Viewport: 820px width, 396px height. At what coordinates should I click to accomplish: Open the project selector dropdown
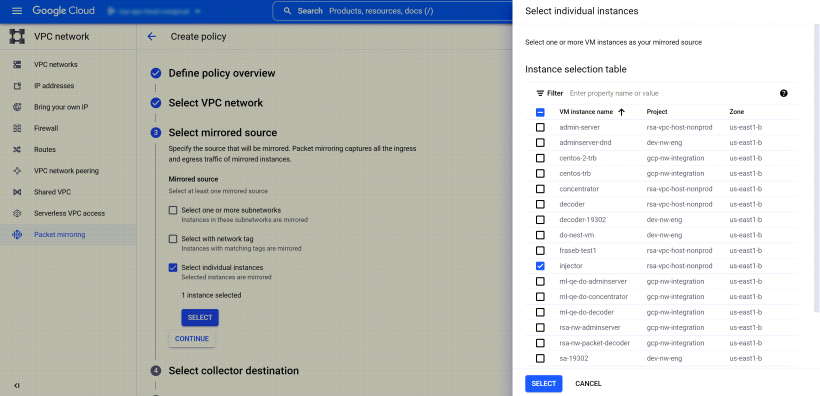pos(154,10)
